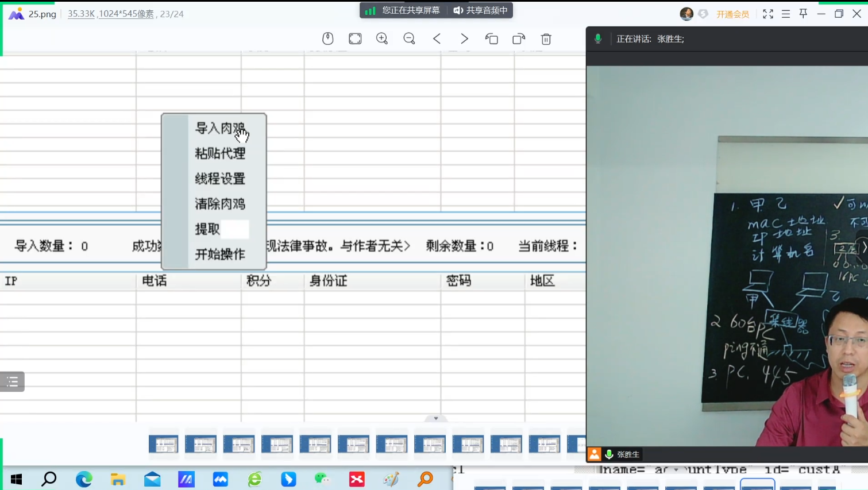Image resolution: width=868 pixels, height=490 pixels.
Task: Rotate the image counterclockwise
Action: (x=491, y=38)
